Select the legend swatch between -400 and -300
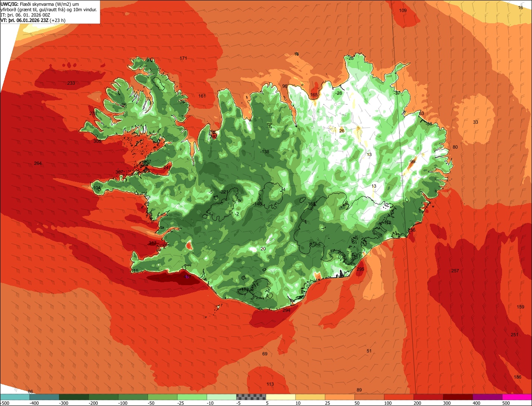 click(44, 397)
